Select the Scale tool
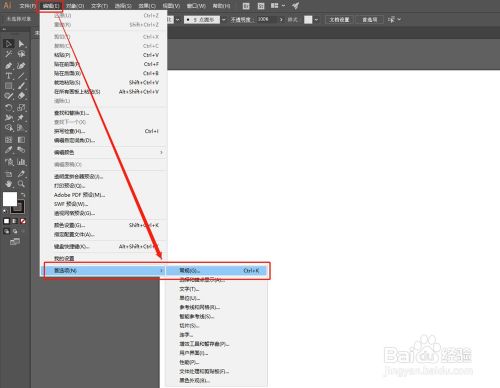500x388 pixels. click(x=21, y=107)
